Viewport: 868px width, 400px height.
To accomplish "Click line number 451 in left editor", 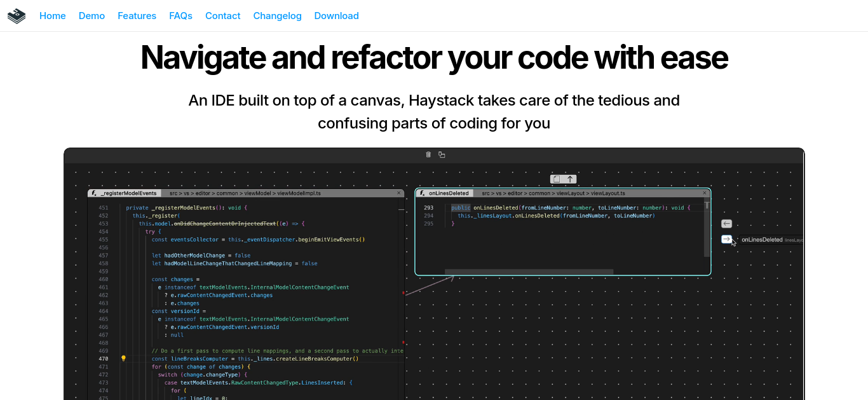I will tap(103, 208).
